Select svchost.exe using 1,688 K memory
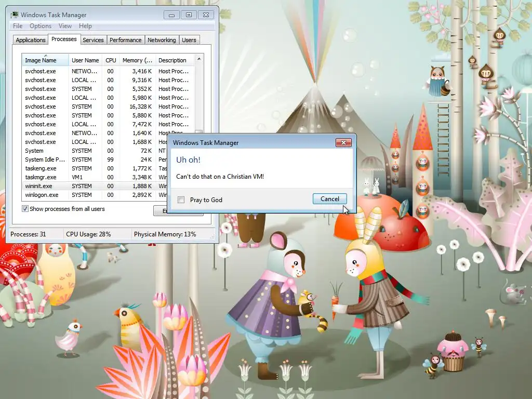This screenshot has height=399, width=532. pyautogui.click(x=95, y=142)
